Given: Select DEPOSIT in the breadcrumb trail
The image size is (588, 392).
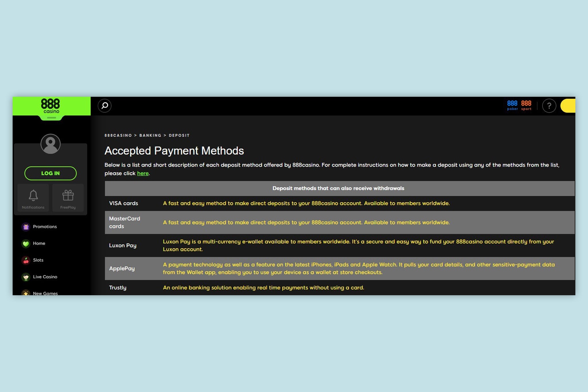Looking at the screenshot, I should click(x=179, y=135).
